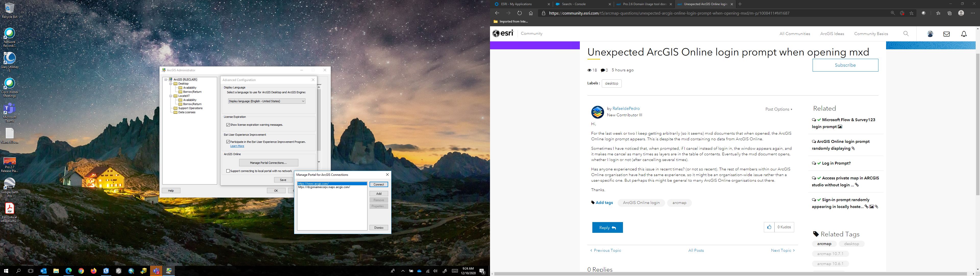Open the browser Favorites list icon
Image resolution: width=980 pixels, height=276 pixels.
[x=938, y=13]
